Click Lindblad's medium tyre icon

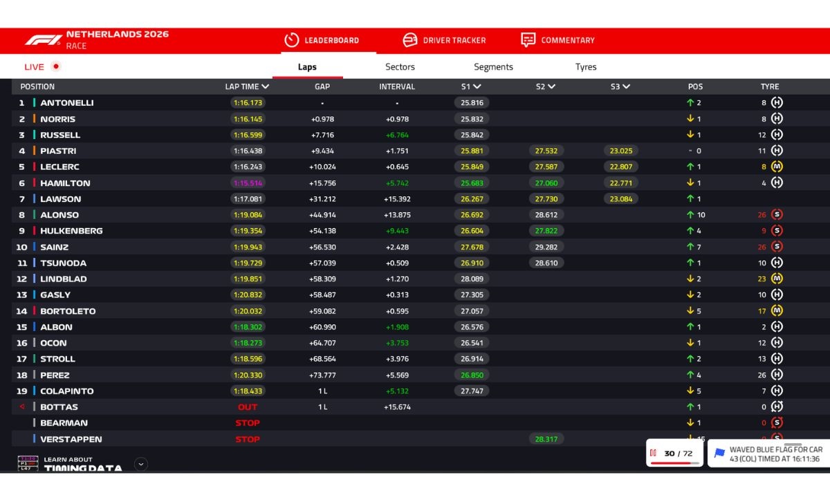777,279
